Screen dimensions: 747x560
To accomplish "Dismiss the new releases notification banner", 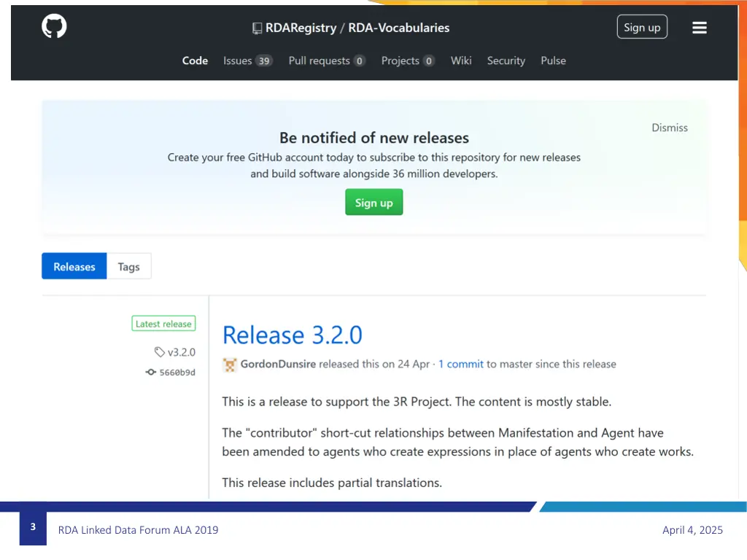I will click(x=670, y=128).
